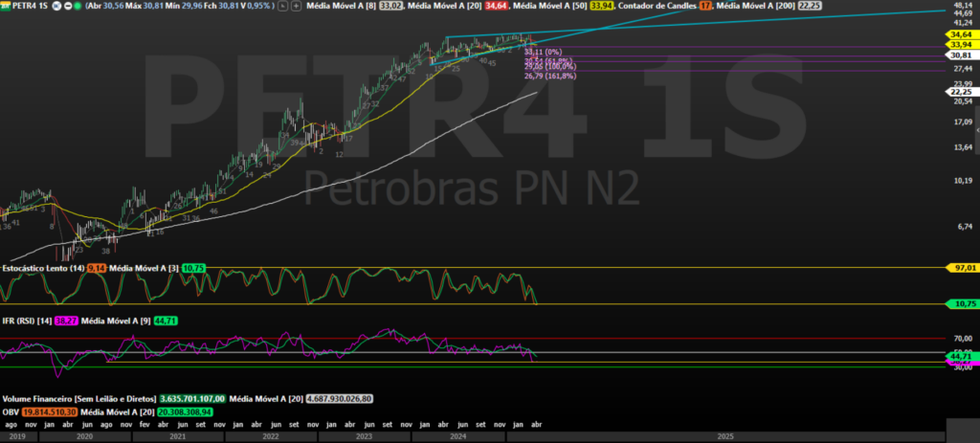Click the Estocástico Lento (14) indicator label
The height and width of the screenshot is (443, 980).
click(x=43, y=267)
